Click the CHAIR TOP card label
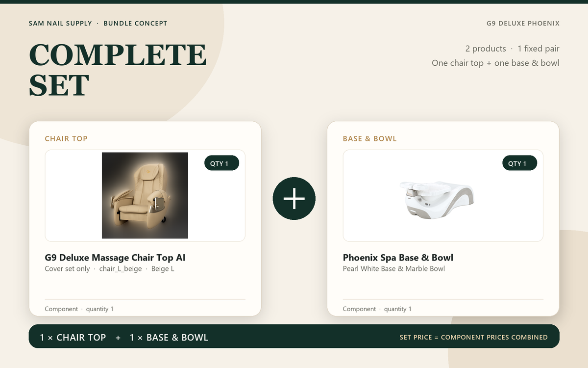Viewport: 588px width, 368px height. click(66, 138)
